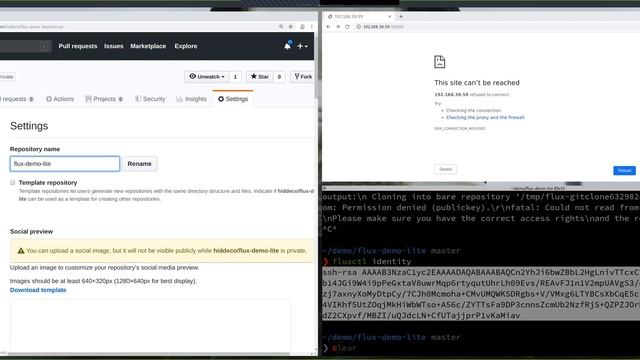640x360 pixels.
Task: Click the highlighted ssh-rsa key text
Action: click(x=481, y=294)
